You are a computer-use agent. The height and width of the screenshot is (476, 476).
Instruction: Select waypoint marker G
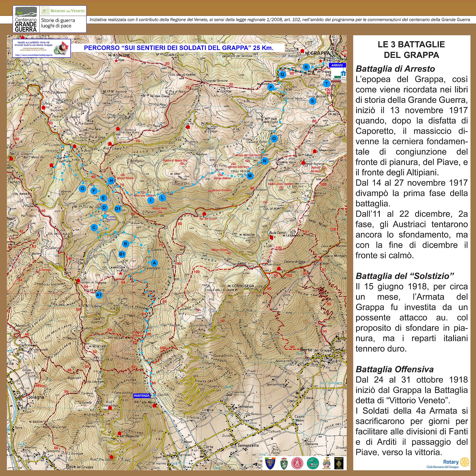pos(83,189)
